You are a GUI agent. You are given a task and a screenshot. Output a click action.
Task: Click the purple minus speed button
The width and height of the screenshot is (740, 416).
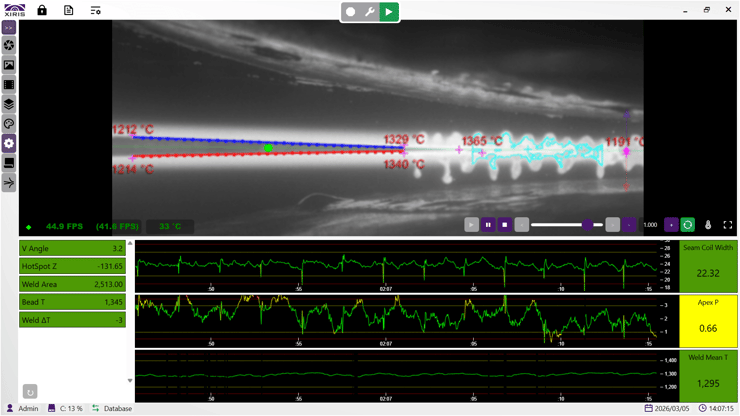tap(629, 225)
